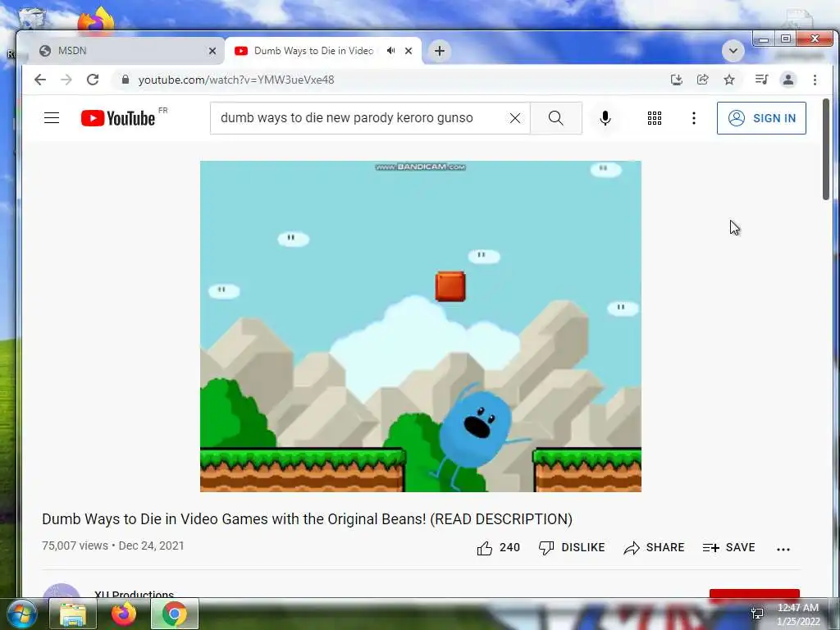Click the Dislike thumbs down button
The image size is (840, 630).
(x=572, y=547)
